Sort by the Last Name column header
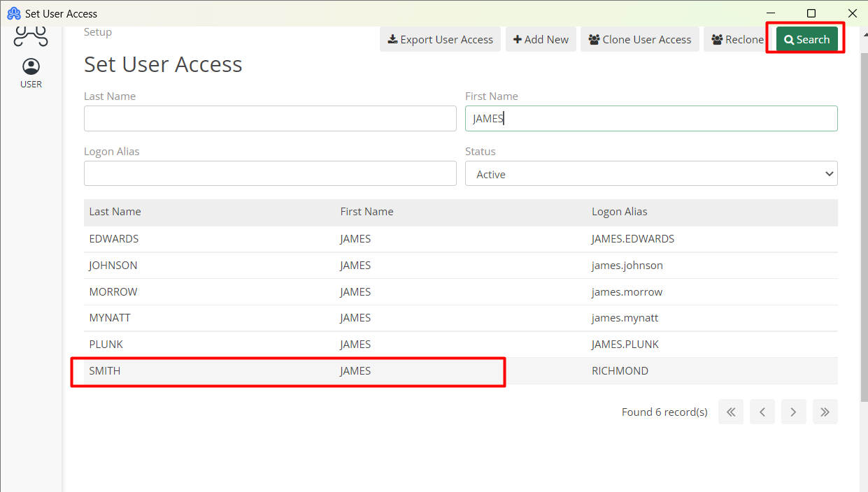The height and width of the screenshot is (492, 868). [x=113, y=211]
